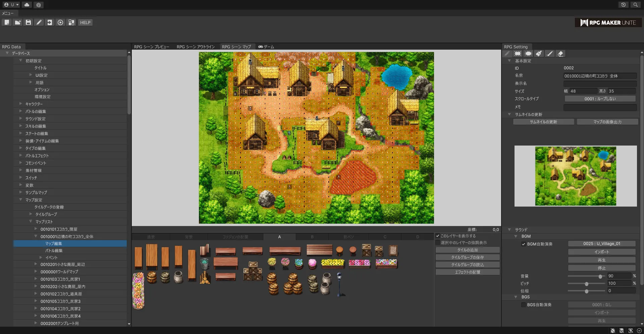This screenshot has width=644, height=334.
Task: Switch to RPG シーン アウトライン tab
Action: coord(196,47)
